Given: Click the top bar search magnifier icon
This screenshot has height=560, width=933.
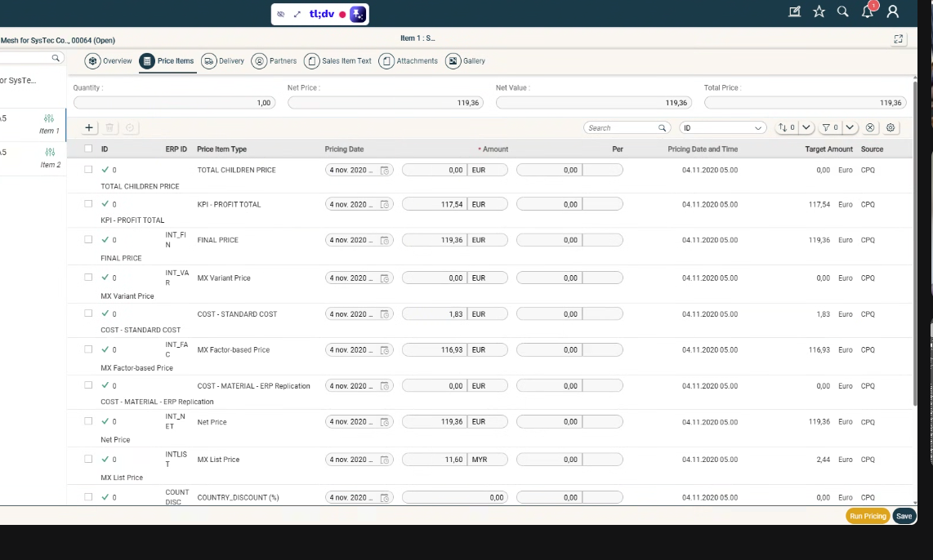Looking at the screenshot, I should click(843, 11).
